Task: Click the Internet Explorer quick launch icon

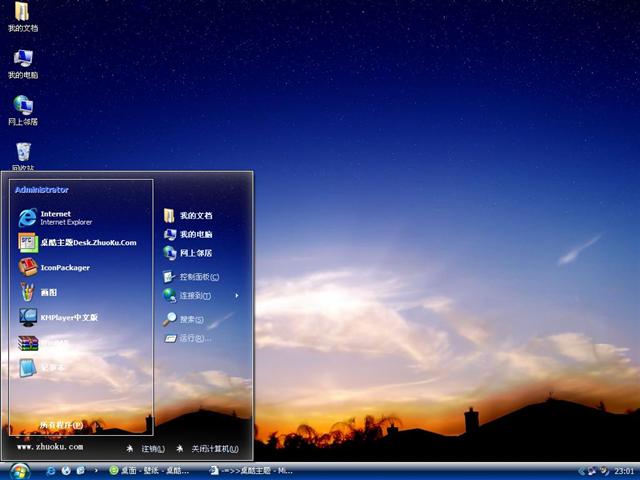Action: (x=51, y=470)
